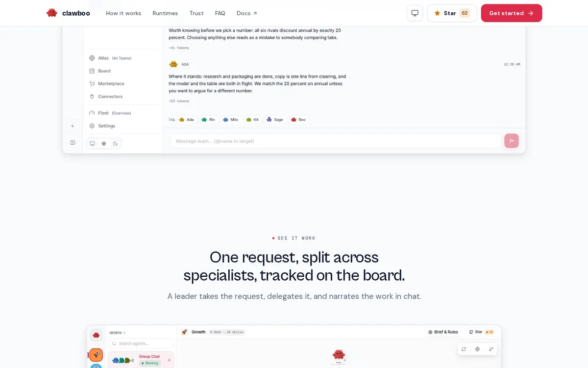Click the plus icon in left rail

coord(73,126)
